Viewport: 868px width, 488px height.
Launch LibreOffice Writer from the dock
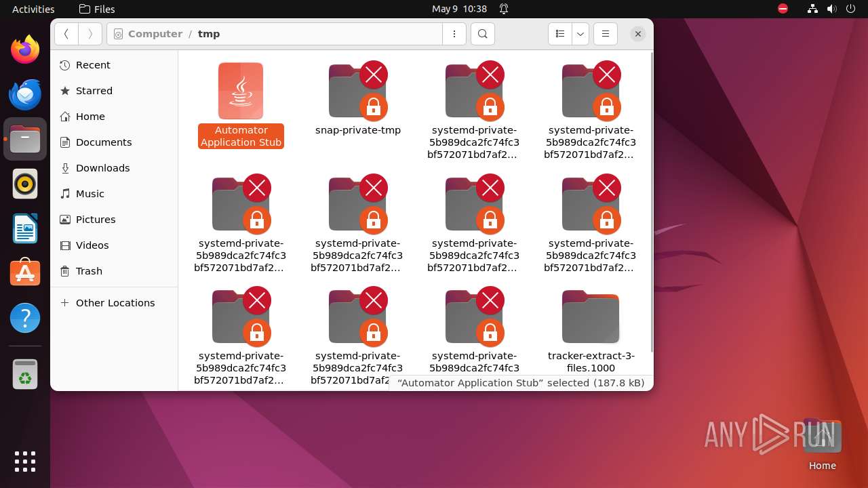point(25,228)
